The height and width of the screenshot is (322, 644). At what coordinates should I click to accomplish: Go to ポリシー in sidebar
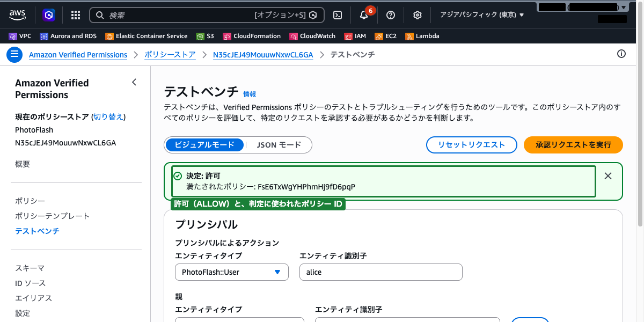pyautogui.click(x=30, y=201)
